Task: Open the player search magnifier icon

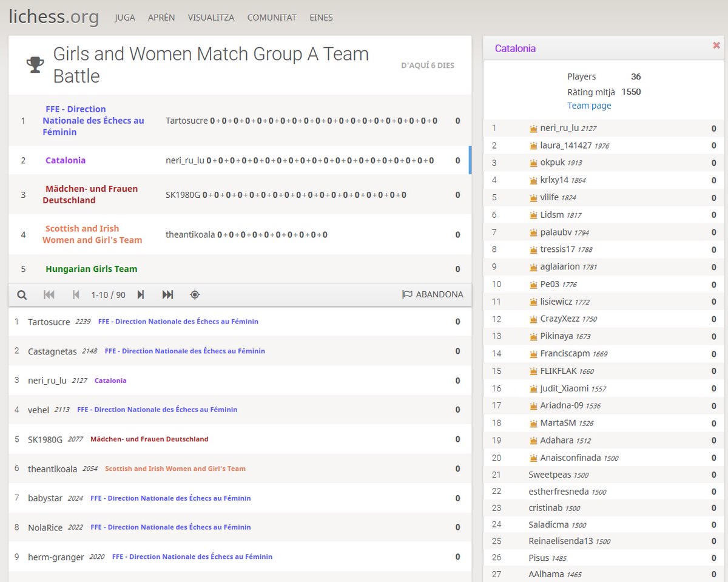Action: [22, 294]
